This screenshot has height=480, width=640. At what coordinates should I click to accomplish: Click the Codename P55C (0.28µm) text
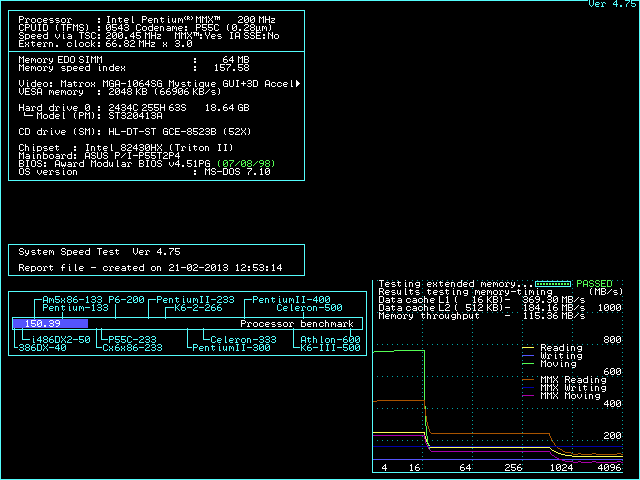[x=204, y=28]
